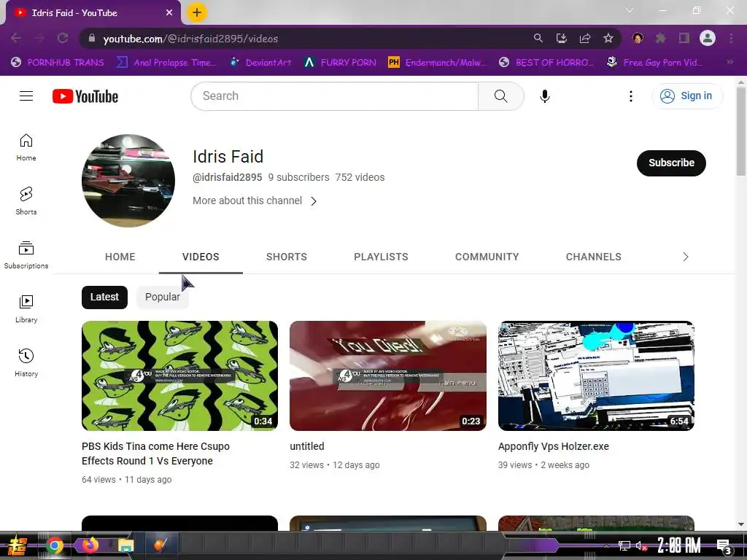Open BEST OF HORRO... bookmark
The image size is (747, 560).
point(546,62)
